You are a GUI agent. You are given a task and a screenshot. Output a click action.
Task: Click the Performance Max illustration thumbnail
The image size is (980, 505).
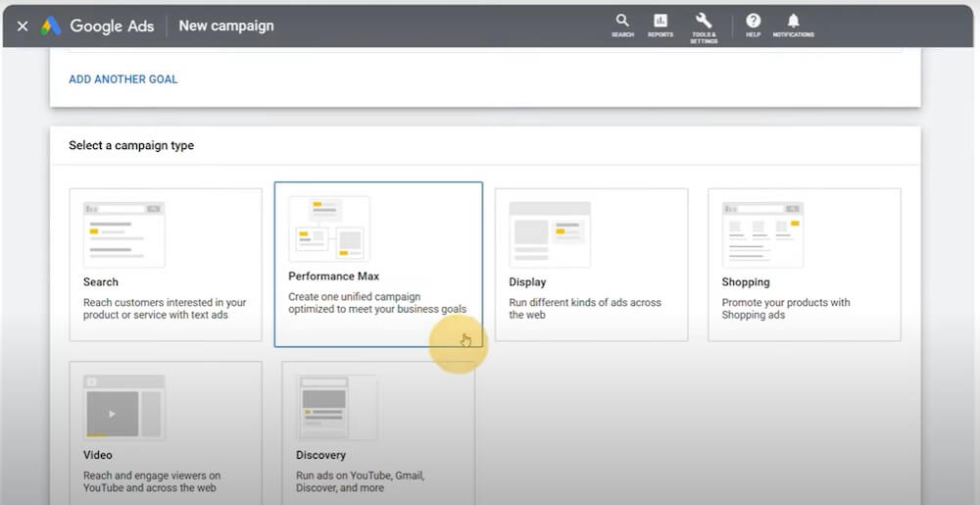pyautogui.click(x=328, y=228)
